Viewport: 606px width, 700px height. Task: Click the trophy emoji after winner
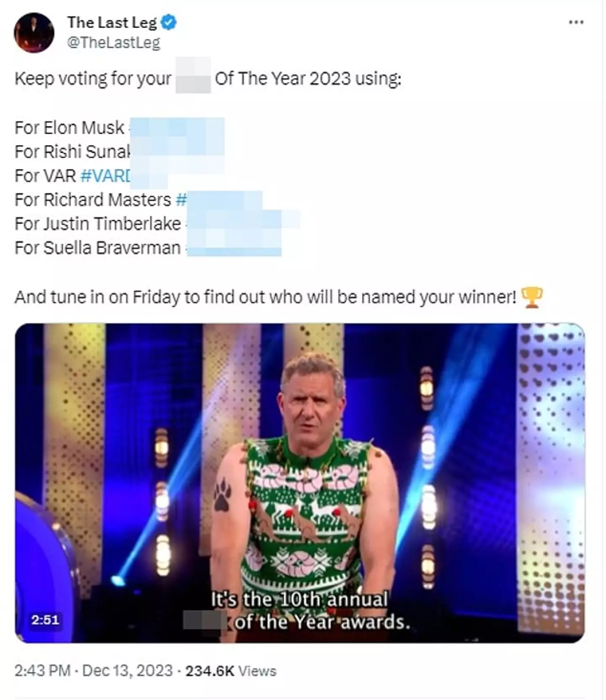coord(532,298)
